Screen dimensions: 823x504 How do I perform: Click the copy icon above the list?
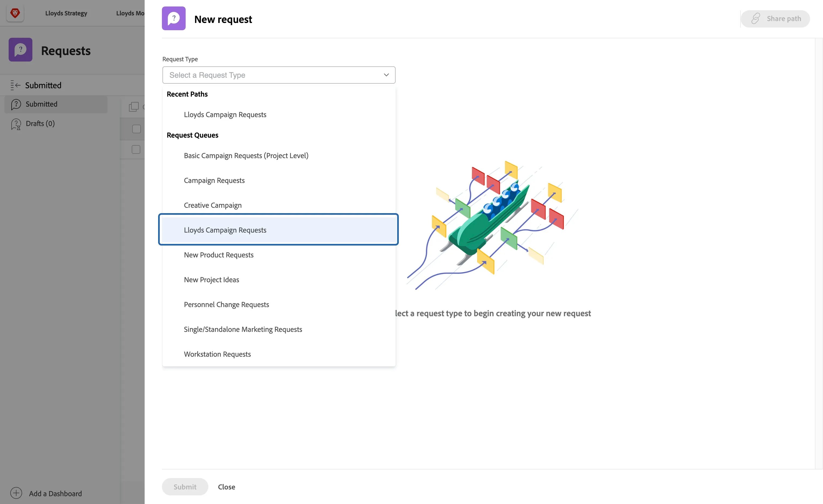tap(134, 107)
